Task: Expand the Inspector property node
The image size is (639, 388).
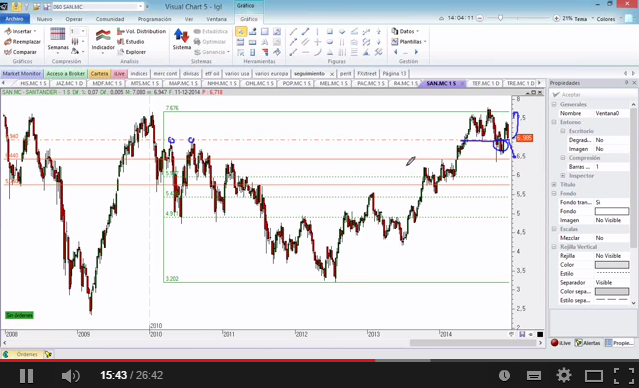Action: (563, 176)
